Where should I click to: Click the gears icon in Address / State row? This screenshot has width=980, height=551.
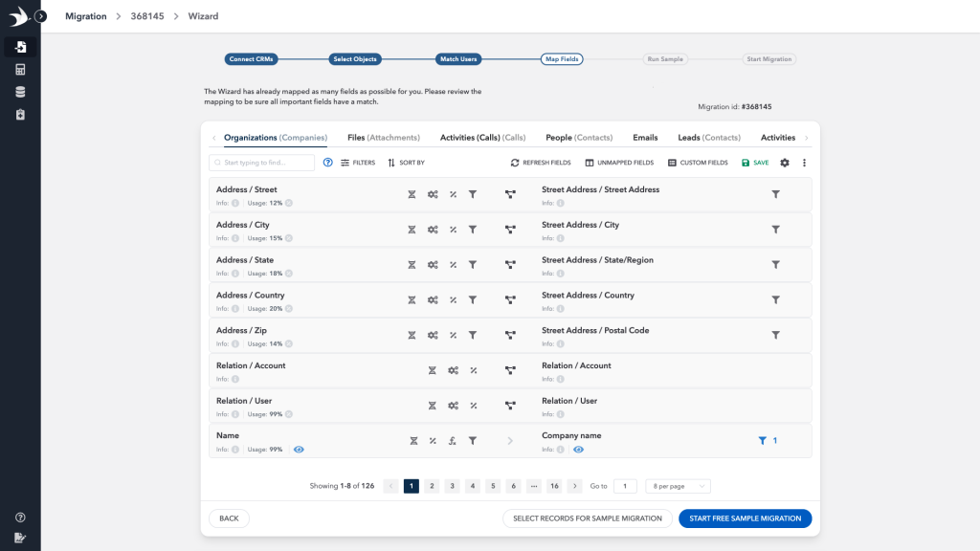click(x=433, y=265)
